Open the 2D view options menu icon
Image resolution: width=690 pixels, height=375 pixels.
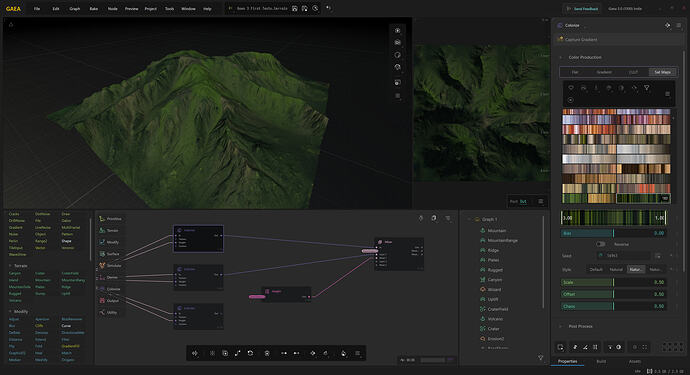pyautogui.click(x=540, y=202)
